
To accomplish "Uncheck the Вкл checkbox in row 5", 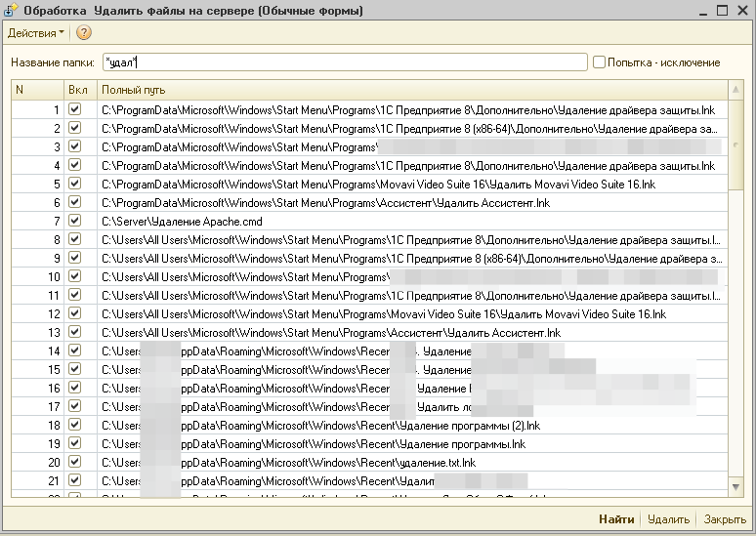I will pyautogui.click(x=75, y=184).
